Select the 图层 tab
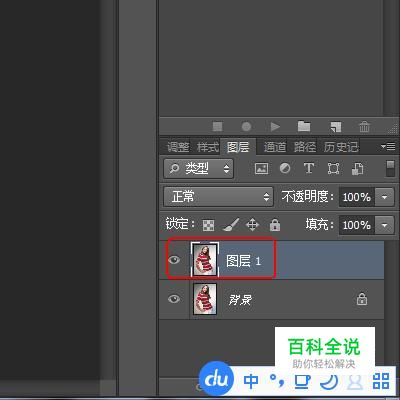The width and height of the screenshot is (400, 400). pyautogui.click(x=238, y=147)
